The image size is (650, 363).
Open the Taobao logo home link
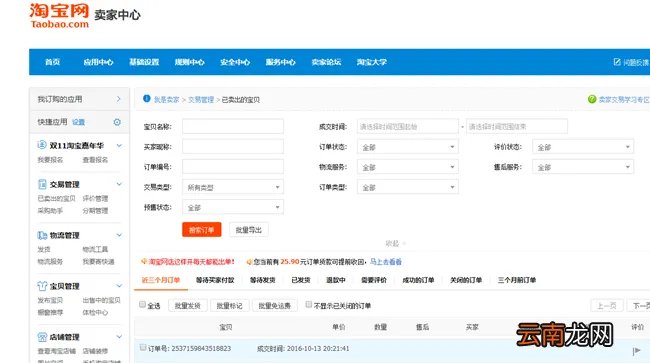[59, 16]
